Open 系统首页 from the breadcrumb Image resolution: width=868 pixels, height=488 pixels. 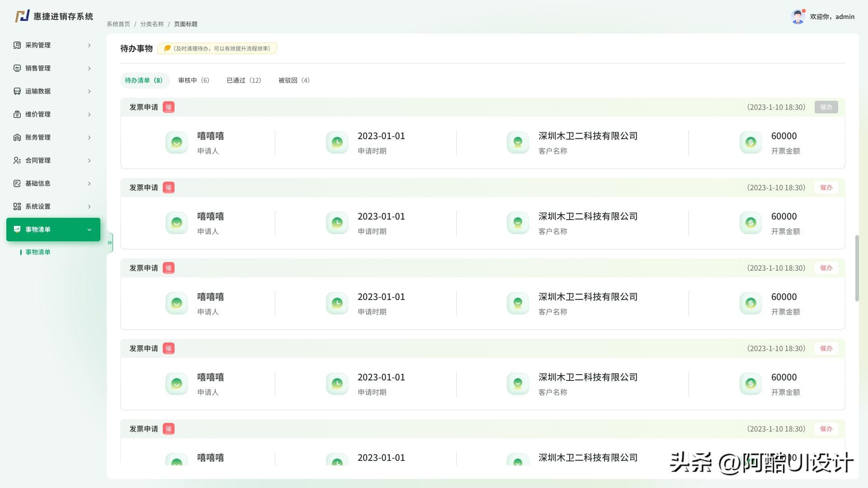[x=118, y=23]
